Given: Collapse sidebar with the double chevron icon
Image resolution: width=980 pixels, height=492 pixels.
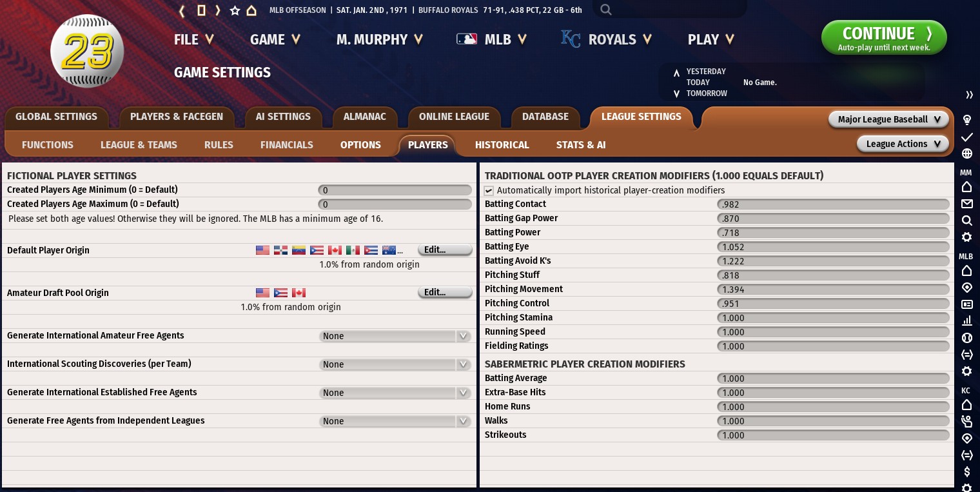Looking at the screenshot, I should click(x=968, y=95).
